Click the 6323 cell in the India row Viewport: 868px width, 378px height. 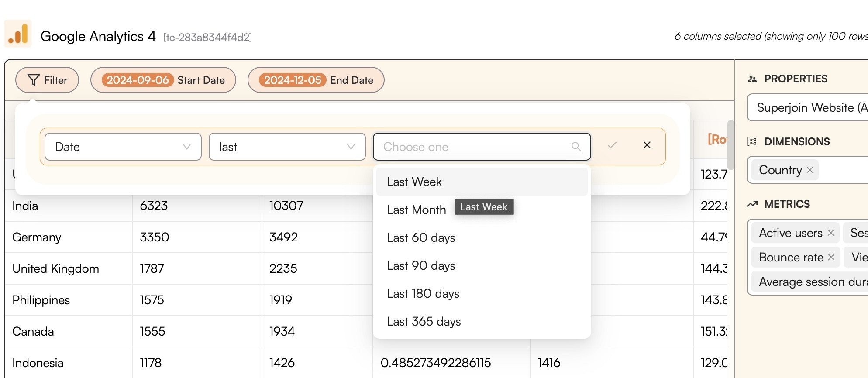[197, 206]
